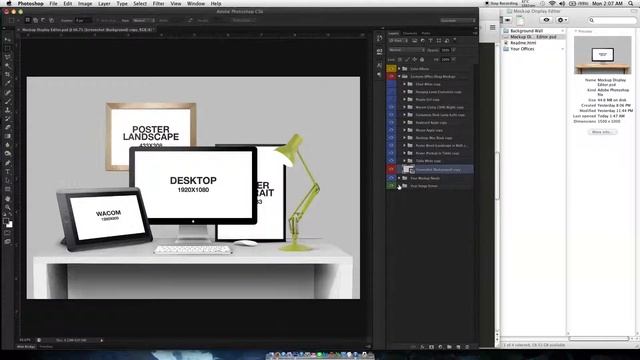Select the Hand tool
Viewport: 640px width, 360px height.
[8, 198]
